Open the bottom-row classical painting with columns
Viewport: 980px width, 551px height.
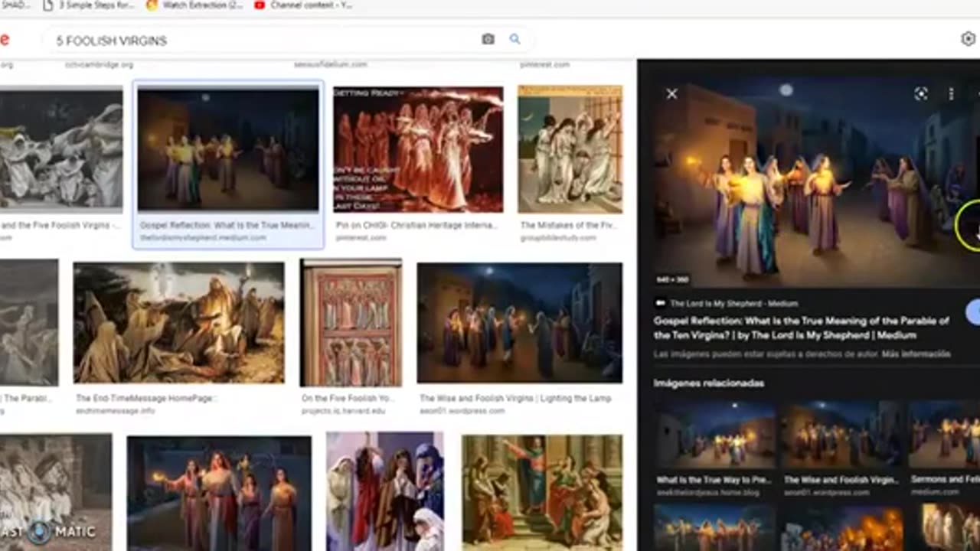[x=543, y=492]
